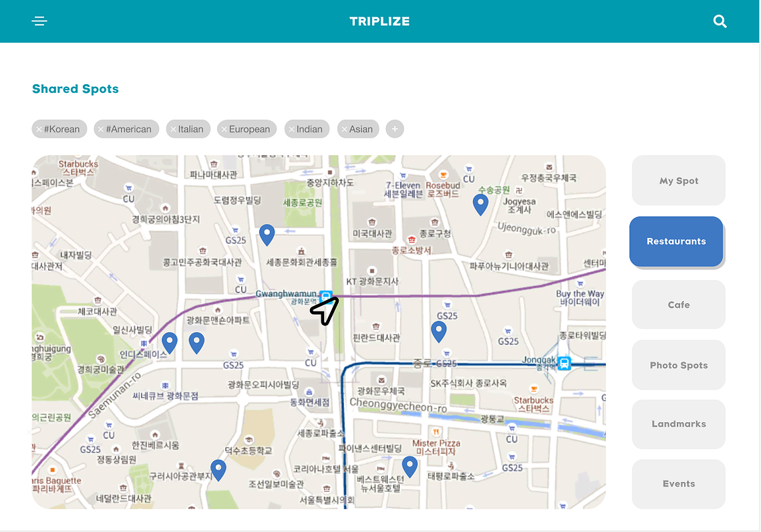The height and width of the screenshot is (532, 761).
Task: Add a new cuisine tag
Action: (x=395, y=129)
